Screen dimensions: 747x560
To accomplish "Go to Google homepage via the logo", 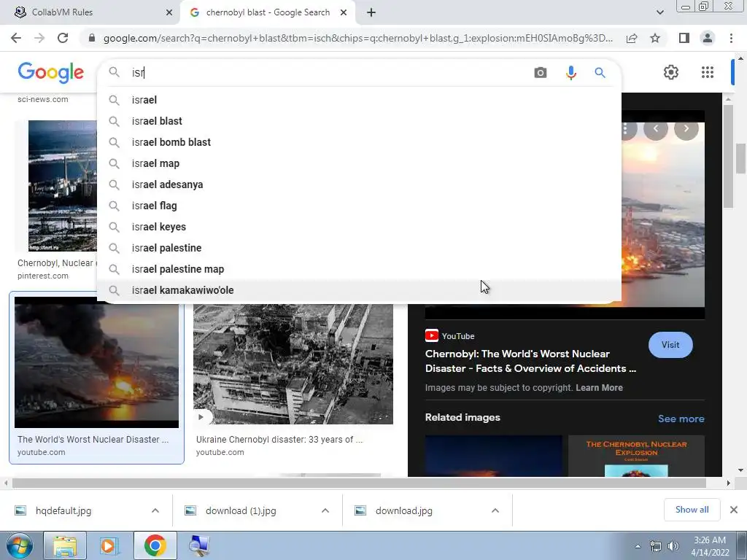I will coord(50,72).
